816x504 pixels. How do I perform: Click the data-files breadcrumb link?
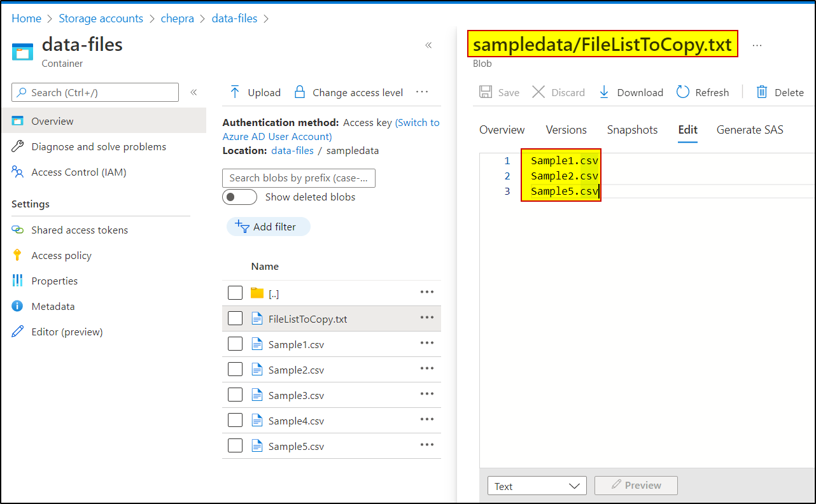coord(234,18)
